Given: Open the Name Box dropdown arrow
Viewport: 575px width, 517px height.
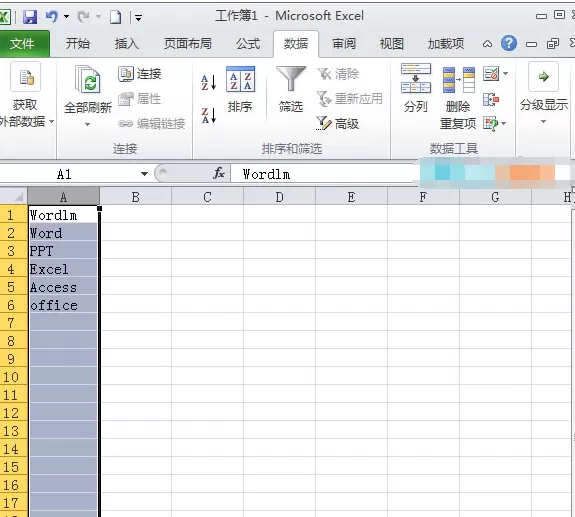Looking at the screenshot, I should (x=144, y=174).
